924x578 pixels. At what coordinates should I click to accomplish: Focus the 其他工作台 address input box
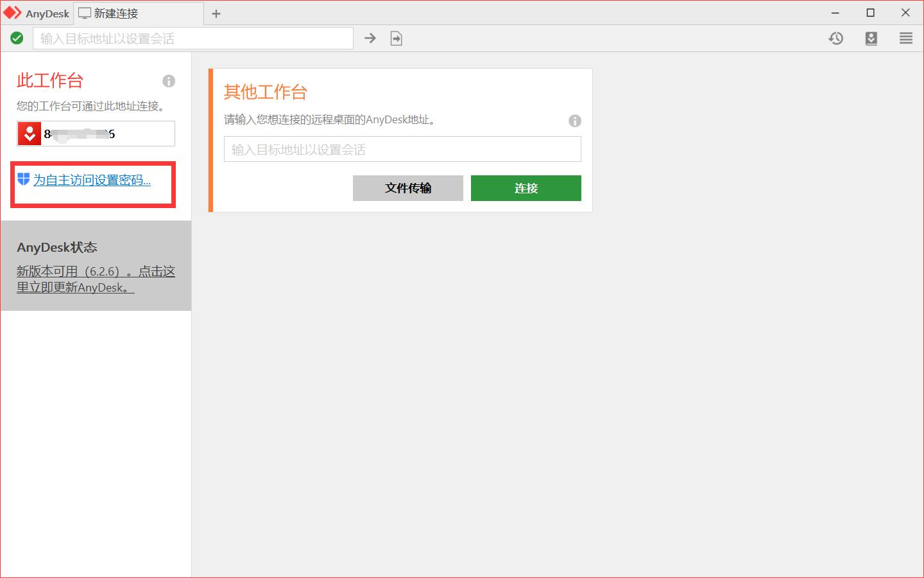(402, 149)
